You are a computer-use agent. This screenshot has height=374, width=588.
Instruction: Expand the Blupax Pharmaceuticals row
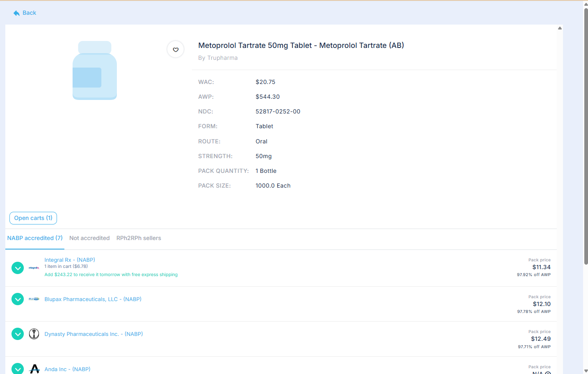coord(18,299)
